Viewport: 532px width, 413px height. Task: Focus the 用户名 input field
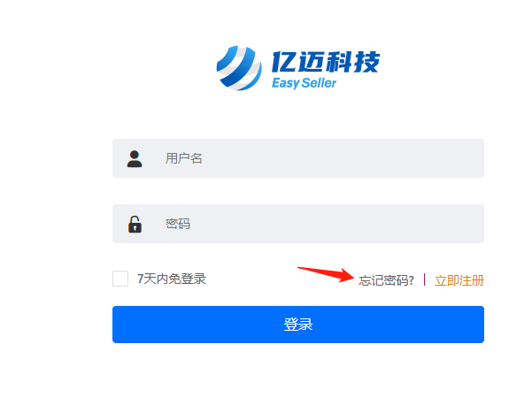pos(298,158)
